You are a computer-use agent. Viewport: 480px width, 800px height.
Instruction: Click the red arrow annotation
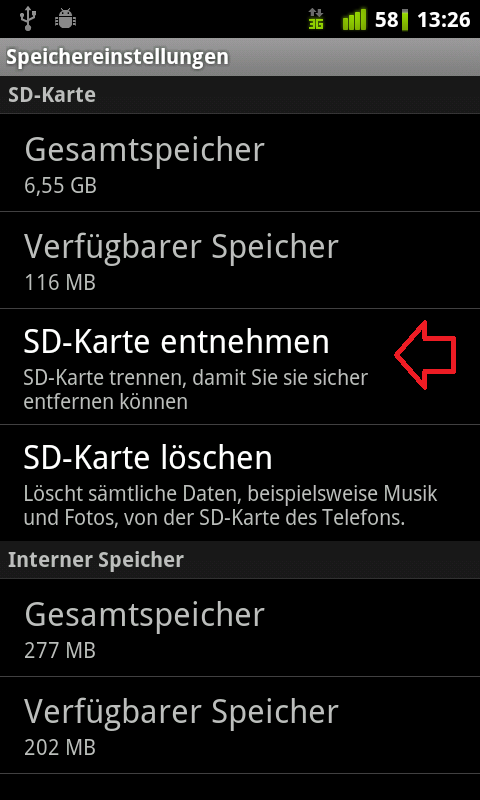(425, 355)
